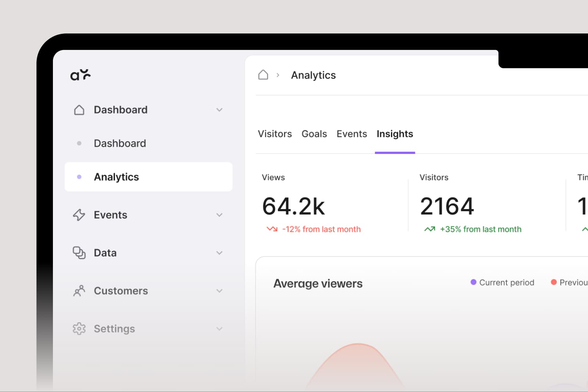Select the Insights tab
The width and height of the screenshot is (588, 392).
point(395,134)
